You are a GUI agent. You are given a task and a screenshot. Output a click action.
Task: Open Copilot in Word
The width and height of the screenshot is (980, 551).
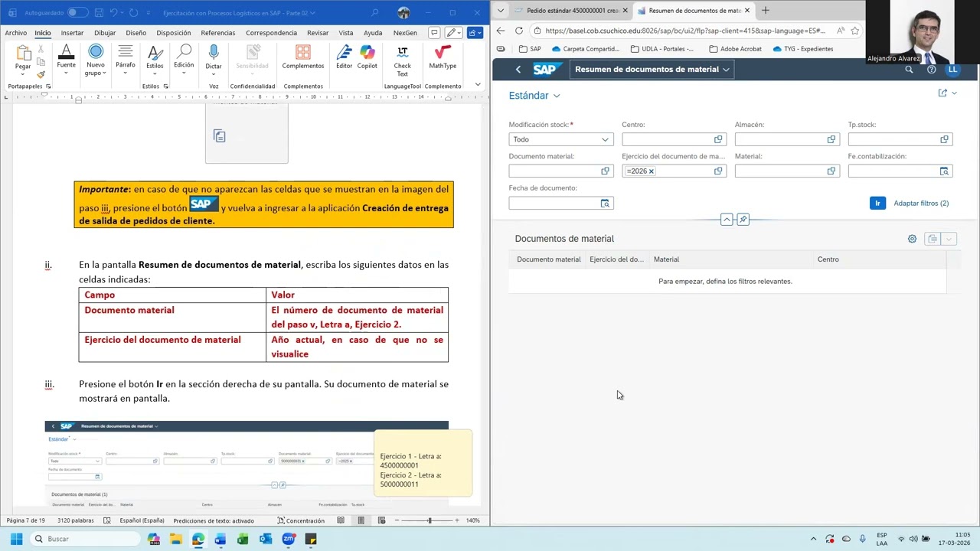[x=367, y=57]
